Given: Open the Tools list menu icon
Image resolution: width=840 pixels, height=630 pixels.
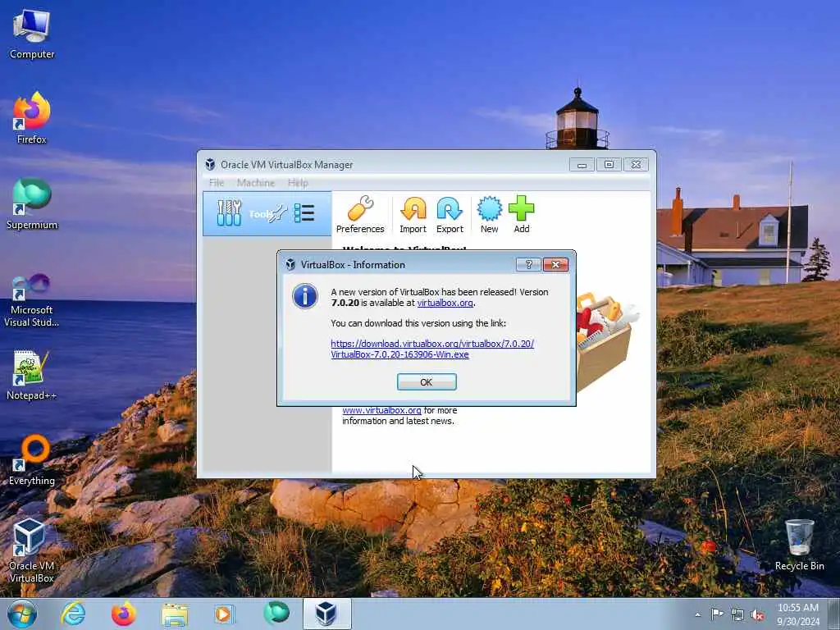Looking at the screenshot, I should [x=304, y=213].
